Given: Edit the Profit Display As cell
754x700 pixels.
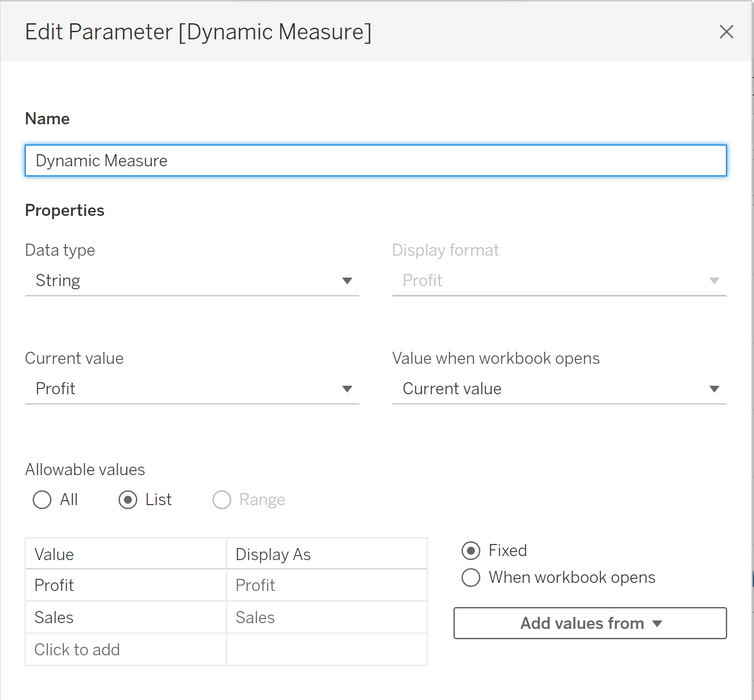Looking at the screenshot, I should click(x=327, y=585).
